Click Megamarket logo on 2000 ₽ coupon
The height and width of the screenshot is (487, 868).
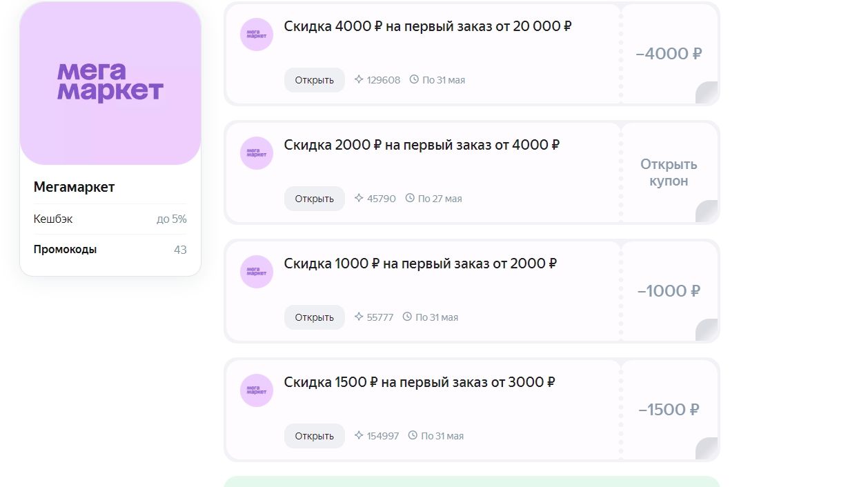(x=257, y=153)
